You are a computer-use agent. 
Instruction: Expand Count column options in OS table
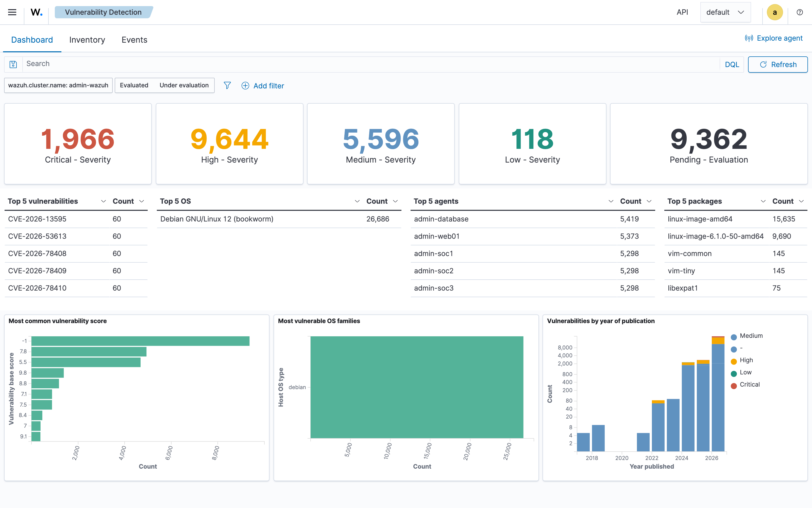[395, 201]
